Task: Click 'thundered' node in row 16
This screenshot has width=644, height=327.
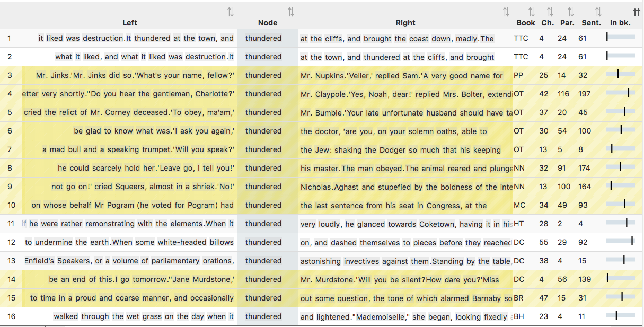Action: click(263, 316)
